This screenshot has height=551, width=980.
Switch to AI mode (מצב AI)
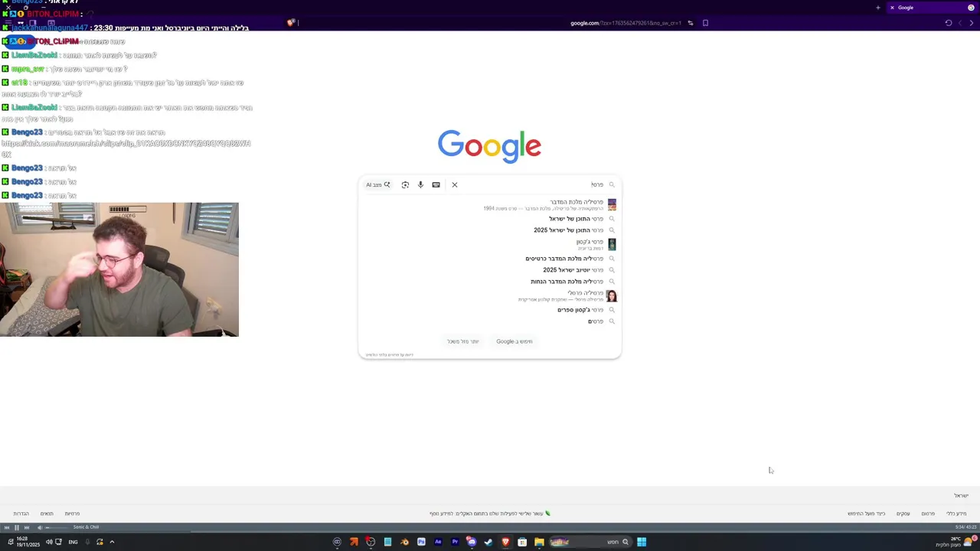coord(378,184)
